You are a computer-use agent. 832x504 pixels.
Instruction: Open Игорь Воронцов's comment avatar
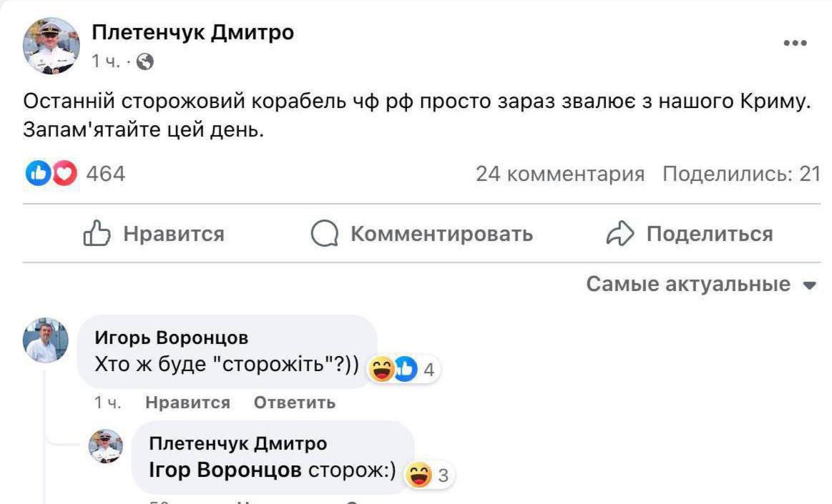click(x=46, y=340)
